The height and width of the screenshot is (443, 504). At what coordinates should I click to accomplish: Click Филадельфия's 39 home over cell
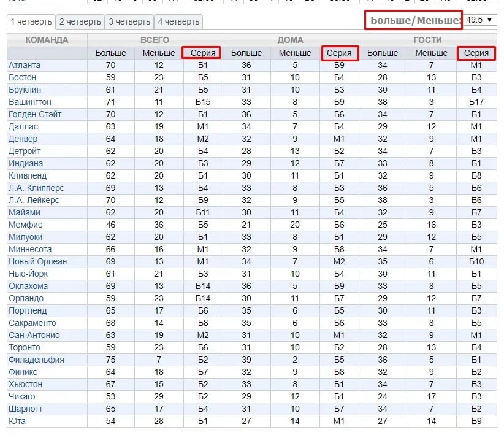[246, 360]
